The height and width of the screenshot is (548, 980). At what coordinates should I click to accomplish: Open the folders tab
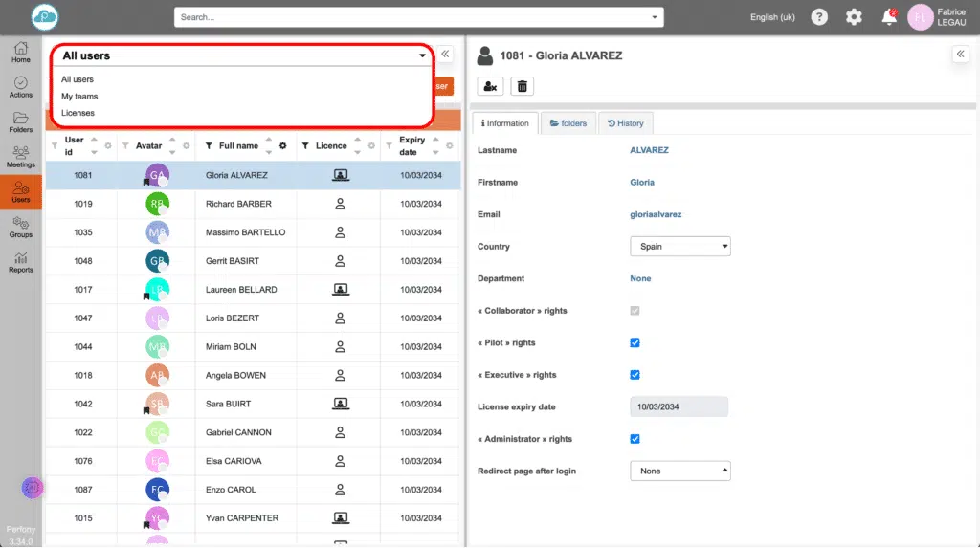(x=568, y=123)
